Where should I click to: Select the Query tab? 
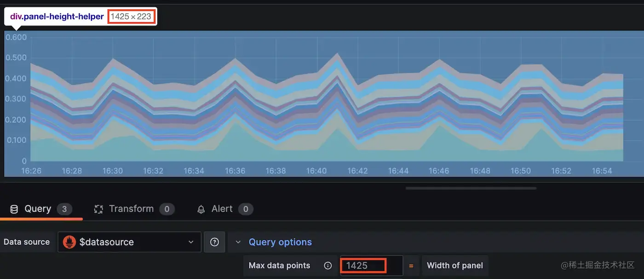pyautogui.click(x=37, y=209)
